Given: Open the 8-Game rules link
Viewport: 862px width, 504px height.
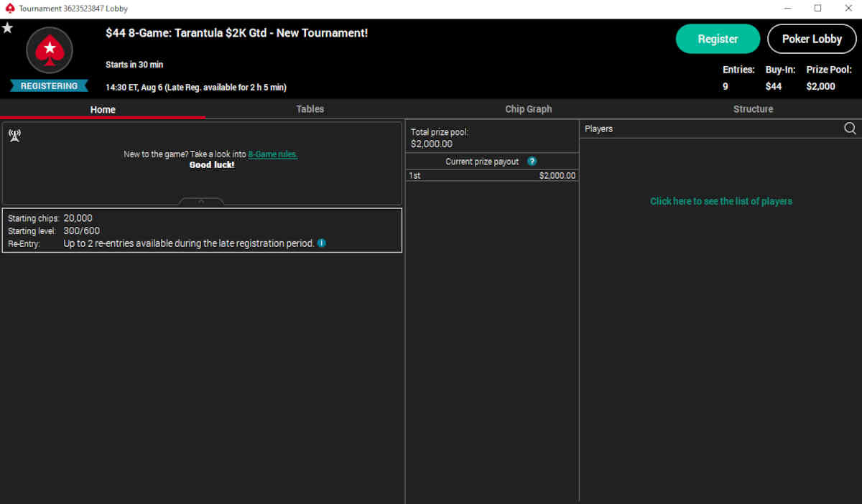Looking at the screenshot, I should pos(273,154).
